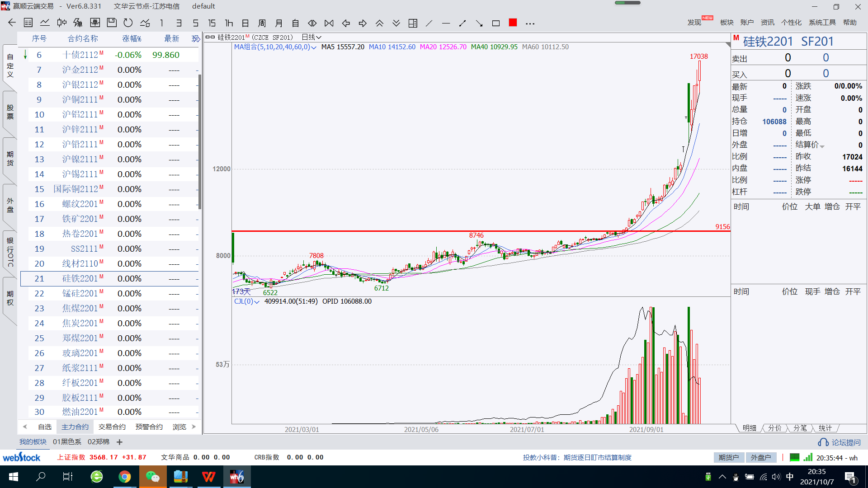
Task: Click the save icon in the toolbar
Action: pyautogui.click(x=112, y=23)
